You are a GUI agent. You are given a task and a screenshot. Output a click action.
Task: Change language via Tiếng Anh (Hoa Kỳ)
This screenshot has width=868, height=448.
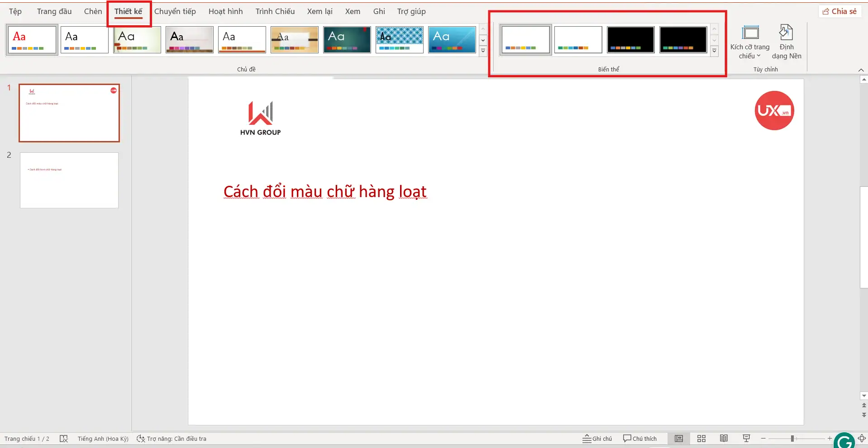(x=102, y=438)
